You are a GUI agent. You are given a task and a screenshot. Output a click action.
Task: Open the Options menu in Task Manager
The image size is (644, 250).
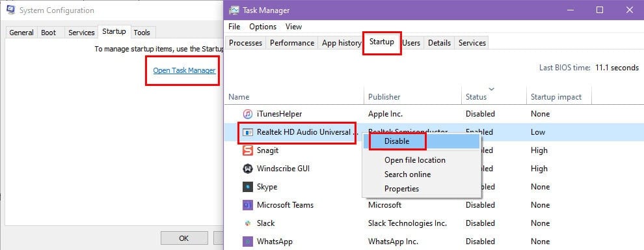263,27
